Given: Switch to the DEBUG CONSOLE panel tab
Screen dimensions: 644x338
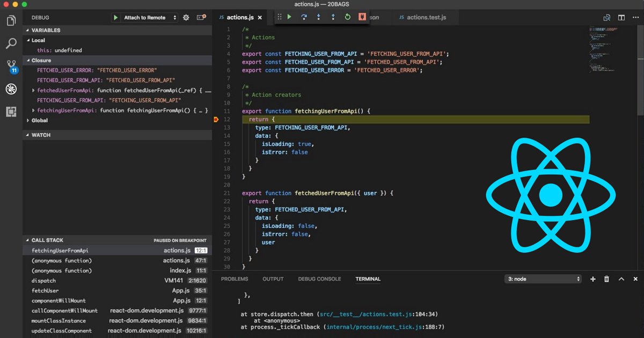Looking at the screenshot, I should tap(319, 278).
